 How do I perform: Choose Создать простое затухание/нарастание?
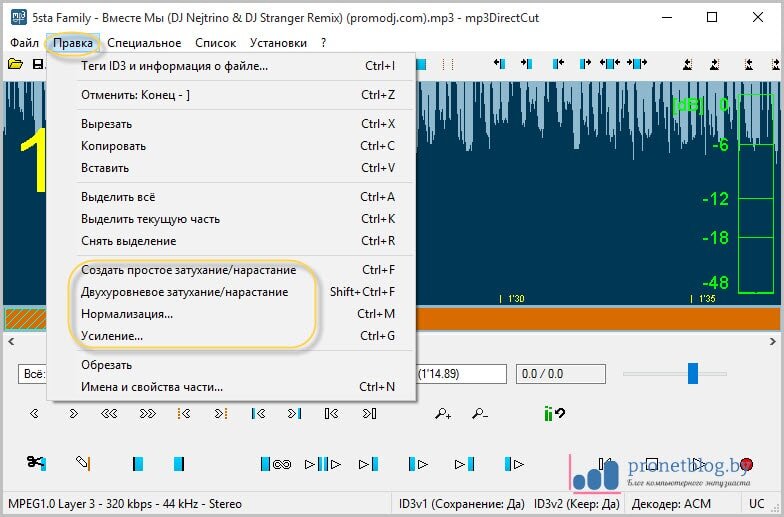tap(231, 270)
